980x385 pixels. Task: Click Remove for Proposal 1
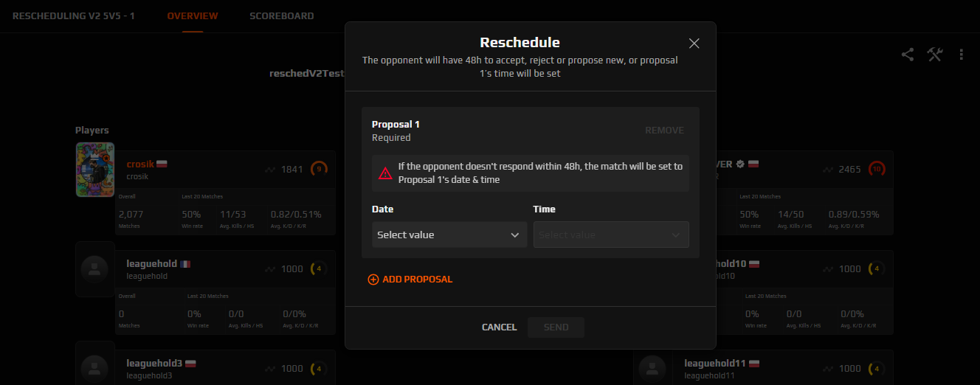click(664, 130)
